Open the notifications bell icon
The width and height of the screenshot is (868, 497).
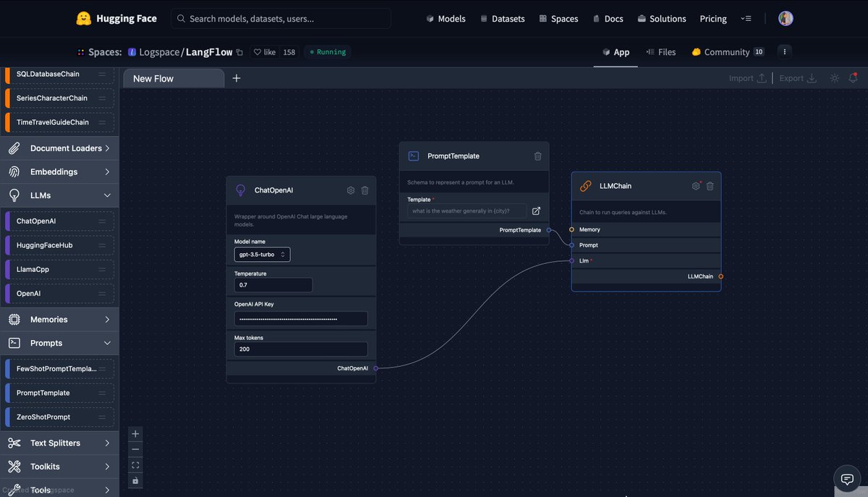tap(854, 77)
